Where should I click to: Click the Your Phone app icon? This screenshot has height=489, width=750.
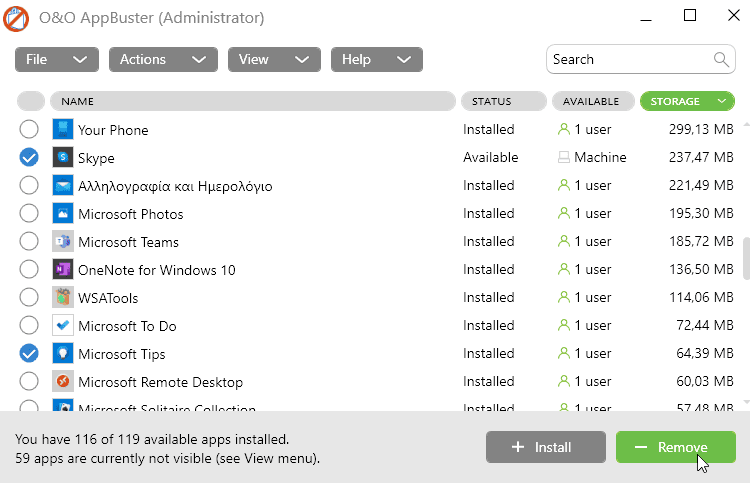(x=63, y=130)
